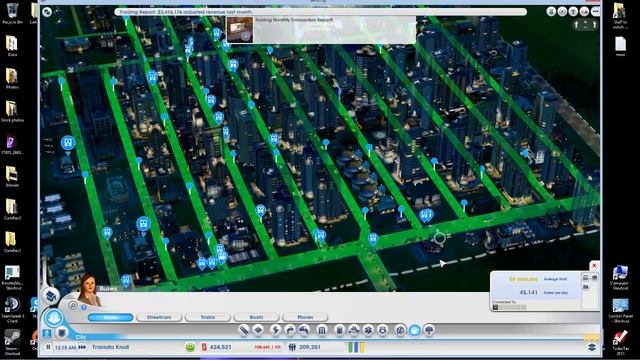Open the Police services menu
Screen dimensions: 640x360
click(382, 330)
